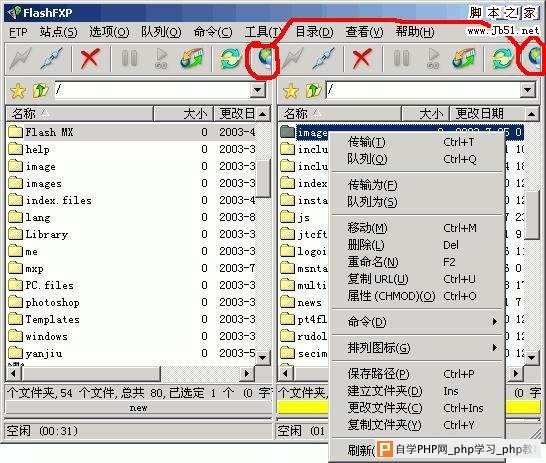Click the left pane red X abort icon
This screenshot has width=546, height=463.
(89, 58)
